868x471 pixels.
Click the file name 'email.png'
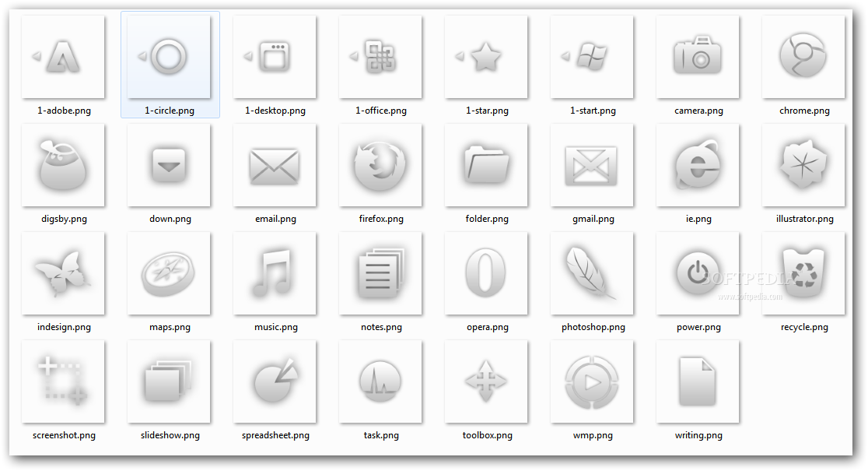click(x=275, y=218)
